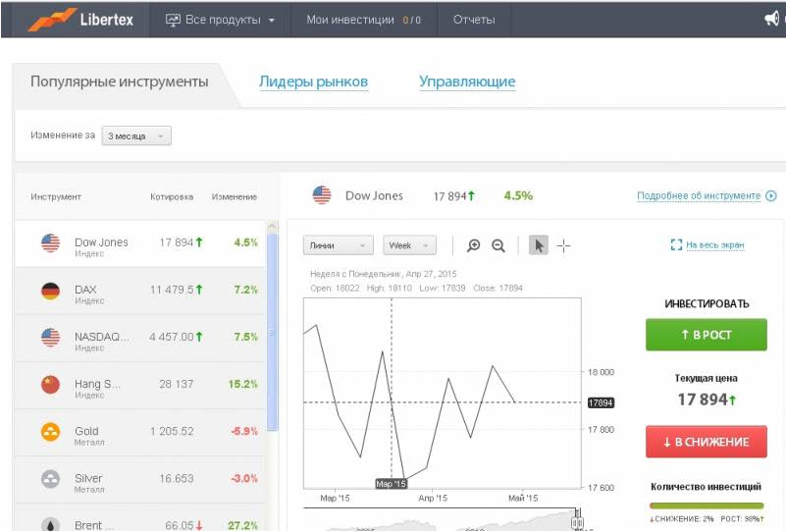Click the 15.2% change value for Hang Seng
Screen dimensions: 786x532
243,384
